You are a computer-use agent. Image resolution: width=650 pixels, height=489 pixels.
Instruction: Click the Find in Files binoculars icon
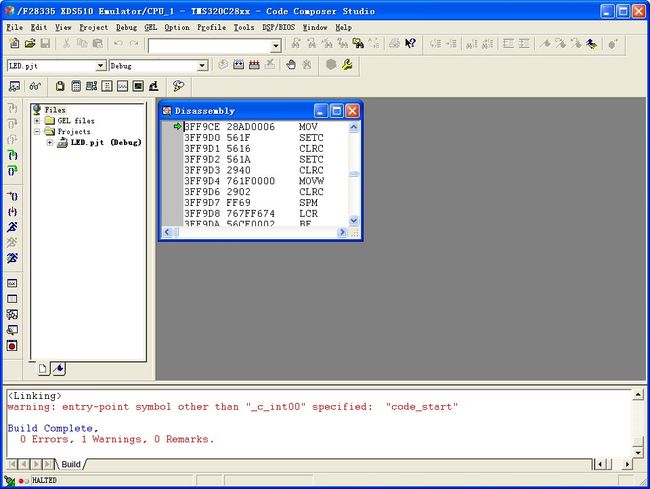click(x=358, y=43)
